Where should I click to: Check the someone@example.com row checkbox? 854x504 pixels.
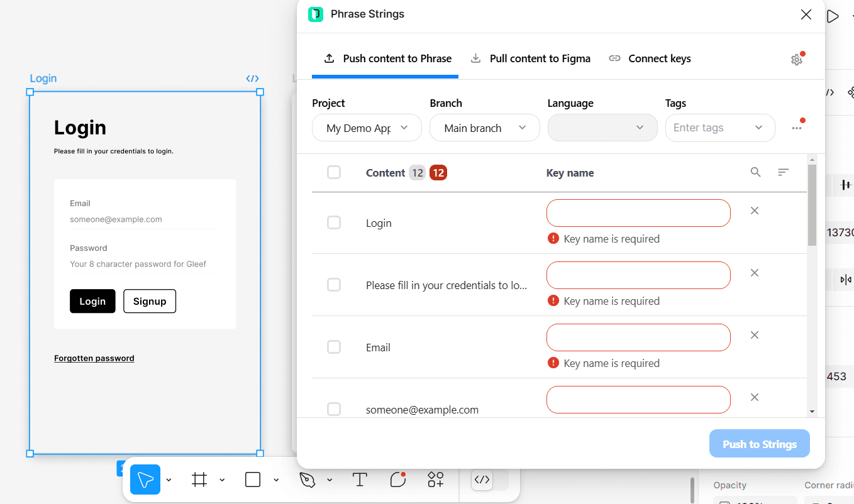coord(334,409)
